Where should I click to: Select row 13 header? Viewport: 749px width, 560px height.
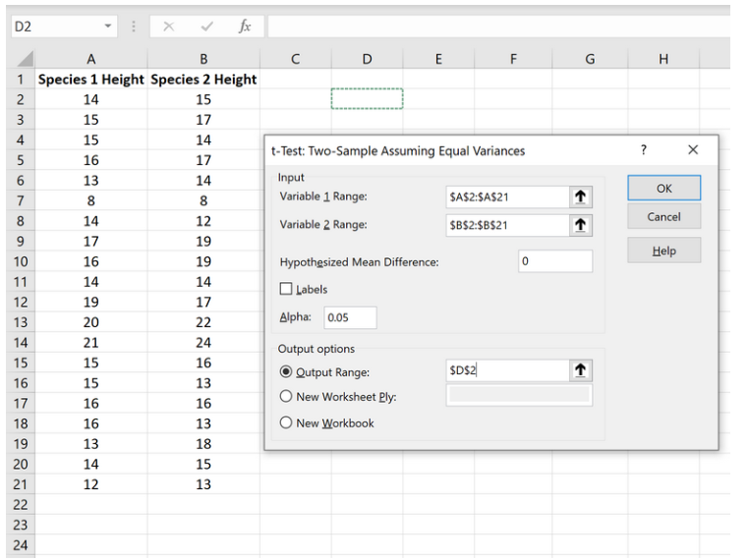tap(21, 322)
